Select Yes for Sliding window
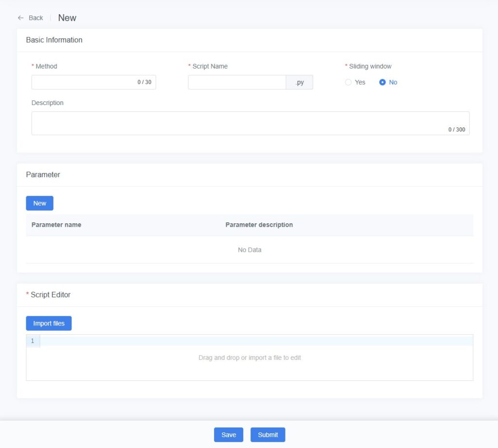Viewport: 498px width, 448px height. click(348, 82)
